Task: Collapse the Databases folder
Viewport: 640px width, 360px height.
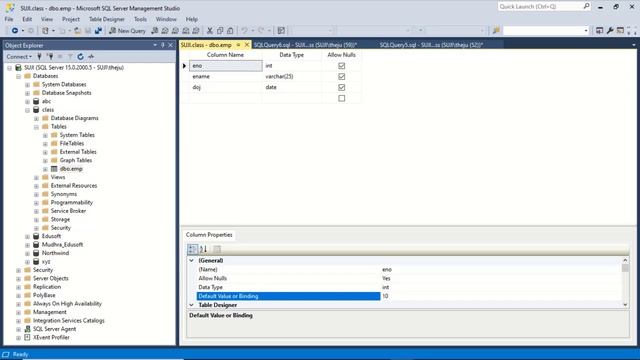Action: (x=18, y=76)
